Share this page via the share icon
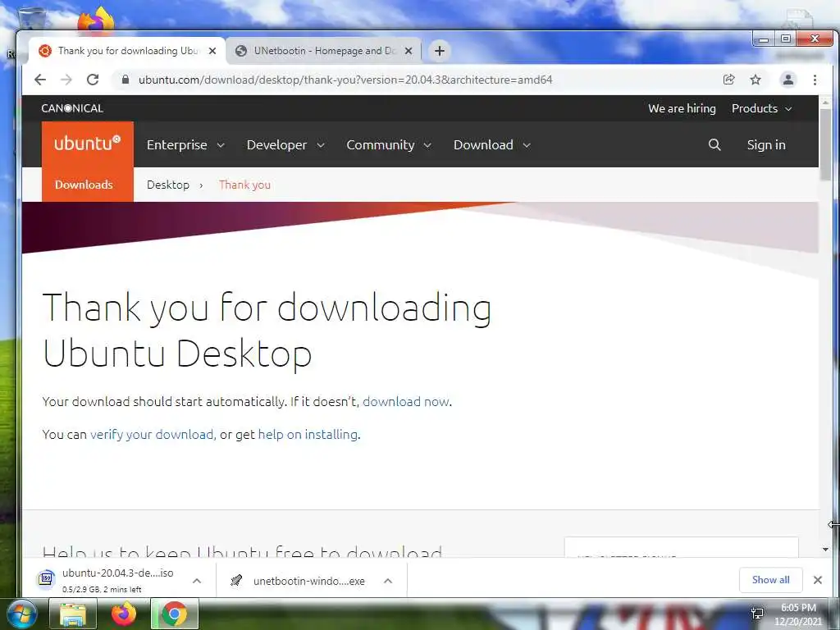The width and height of the screenshot is (840, 630). pyautogui.click(x=728, y=80)
